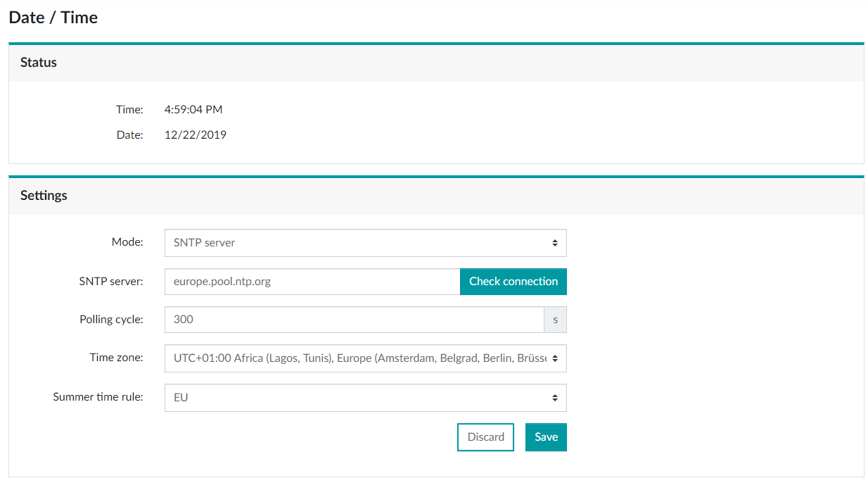
Task: Click the seconds unit label on Polling cycle
Action: coord(555,319)
